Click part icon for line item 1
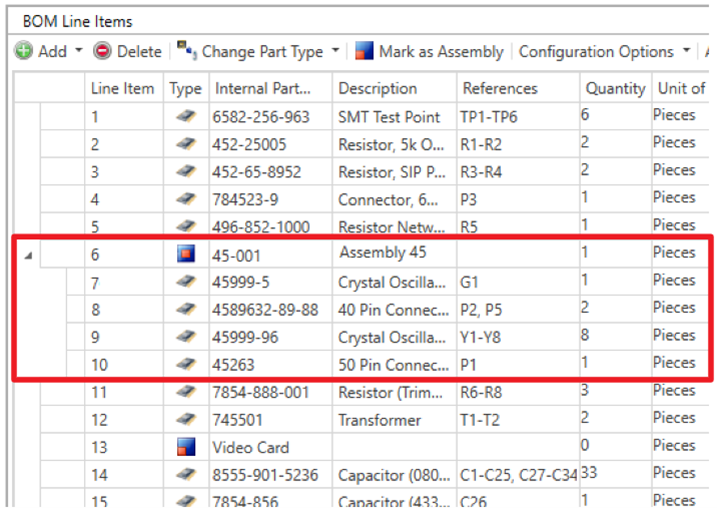 (186, 116)
